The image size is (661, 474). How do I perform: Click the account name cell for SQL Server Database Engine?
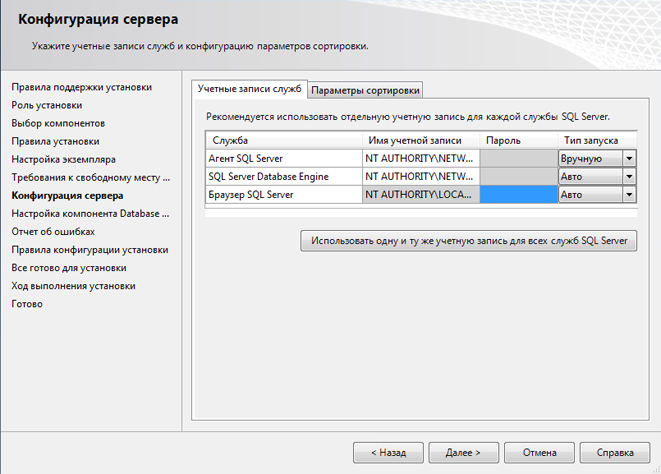click(x=421, y=177)
